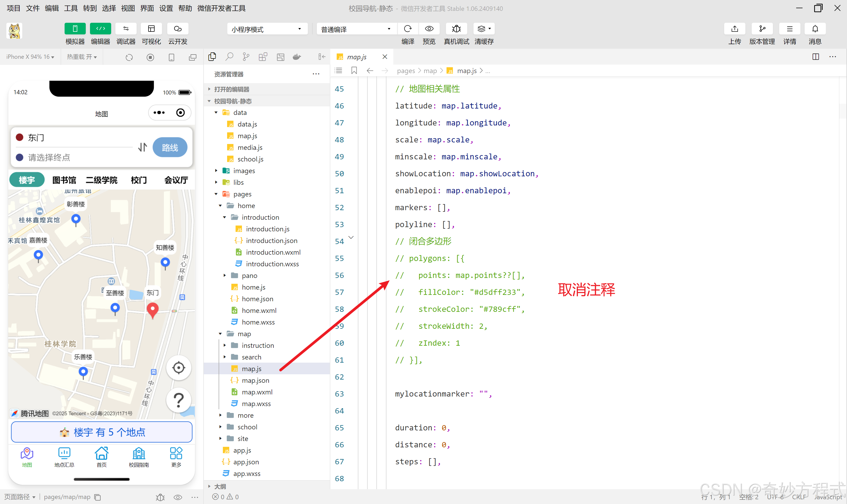Open the source control branch icon

pyautogui.click(x=246, y=57)
